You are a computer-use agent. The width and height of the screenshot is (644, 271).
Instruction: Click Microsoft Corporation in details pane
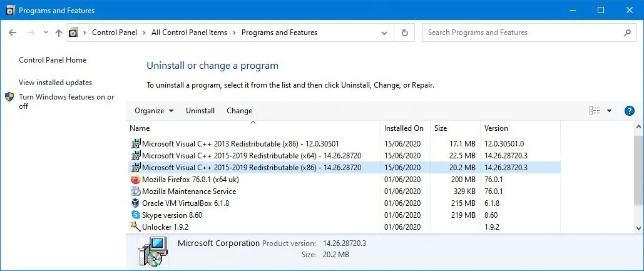pyautogui.click(x=218, y=243)
